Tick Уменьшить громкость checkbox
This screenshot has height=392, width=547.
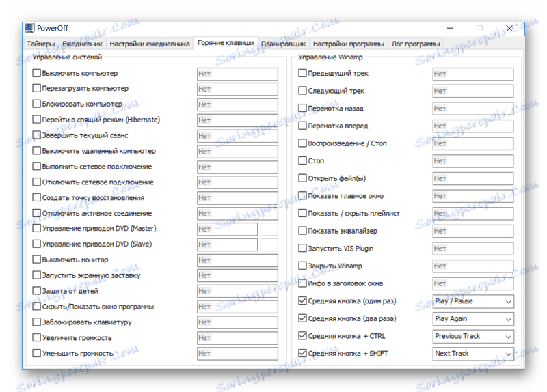coord(37,353)
